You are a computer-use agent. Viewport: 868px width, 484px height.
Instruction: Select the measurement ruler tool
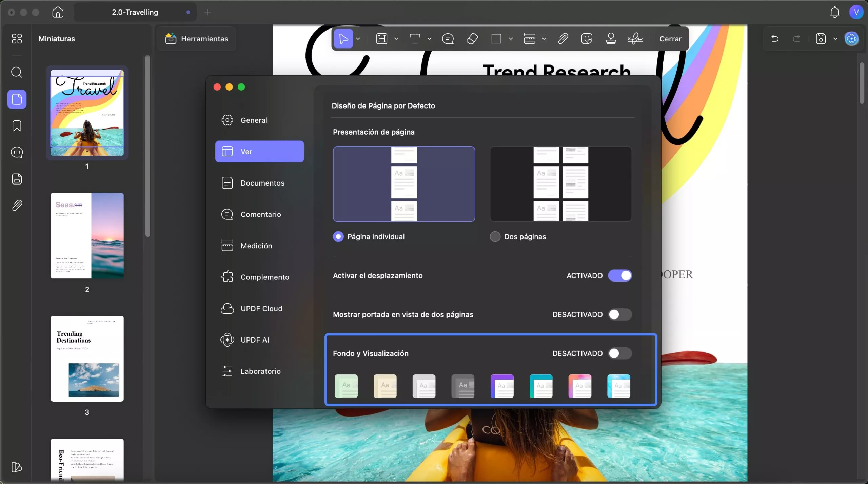point(529,39)
